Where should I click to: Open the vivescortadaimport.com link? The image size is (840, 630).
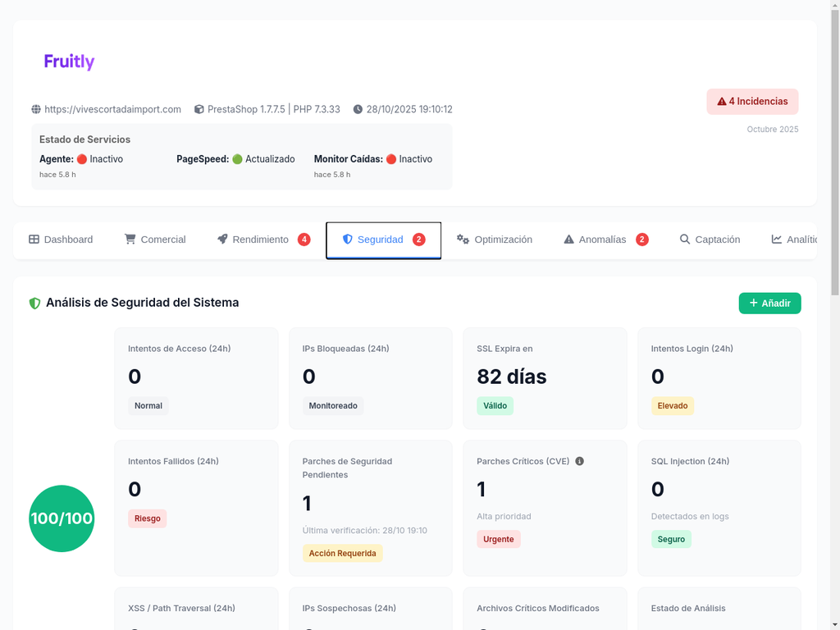click(112, 108)
